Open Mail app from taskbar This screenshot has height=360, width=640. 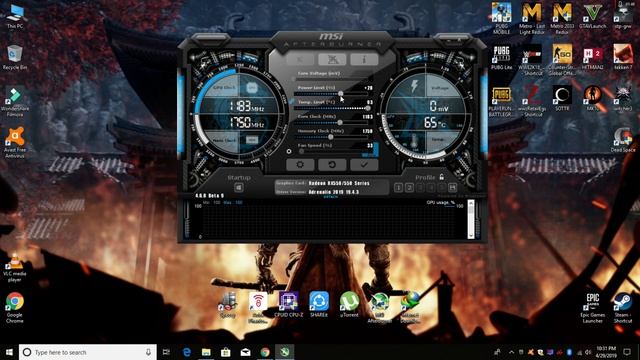pyautogui.click(x=245, y=352)
